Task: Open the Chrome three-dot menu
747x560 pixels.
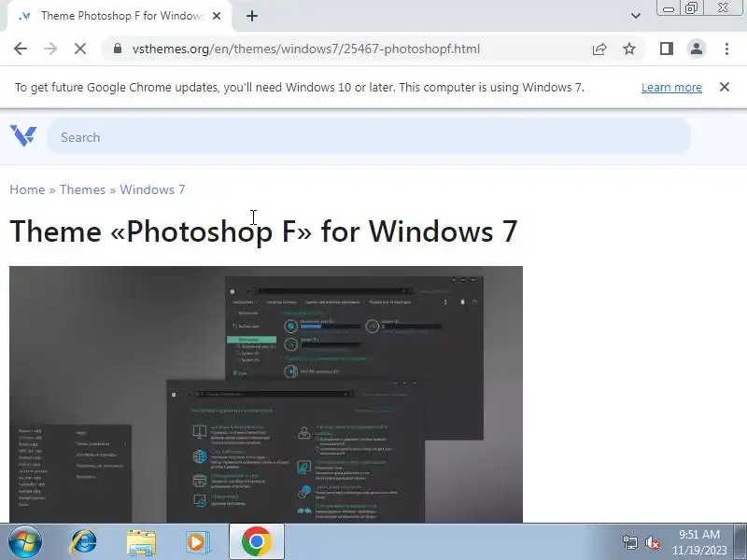Action: click(x=726, y=49)
